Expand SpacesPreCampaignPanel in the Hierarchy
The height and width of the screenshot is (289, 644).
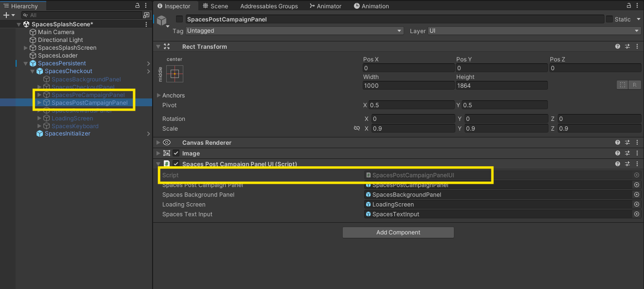tap(39, 95)
